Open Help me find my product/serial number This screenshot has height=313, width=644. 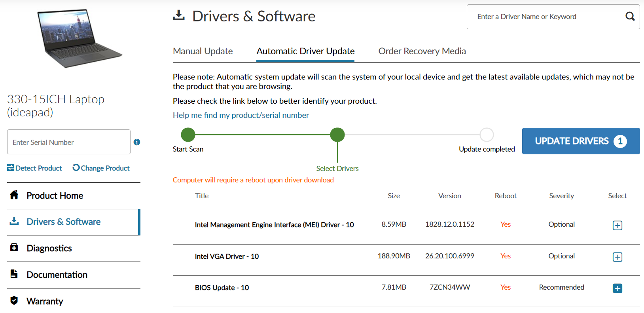coord(241,115)
